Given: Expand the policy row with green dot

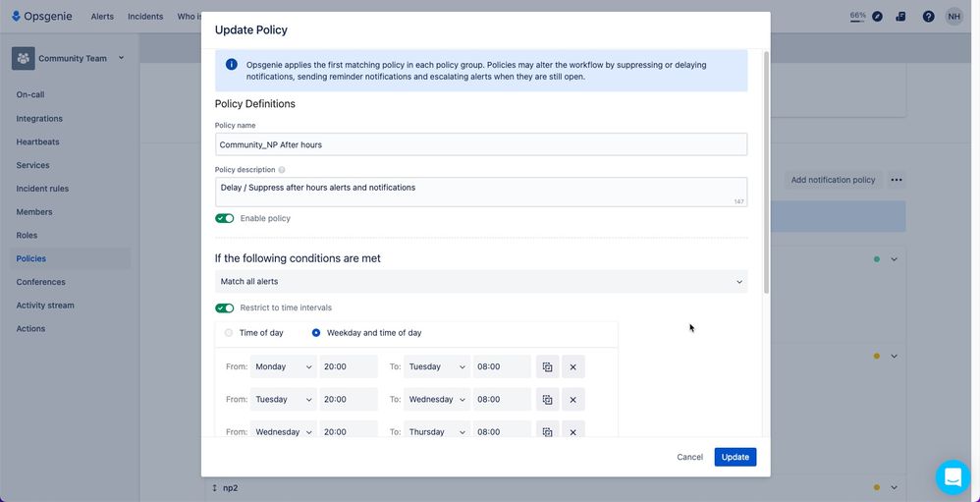Looking at the screenshot, I should [894, 258].
